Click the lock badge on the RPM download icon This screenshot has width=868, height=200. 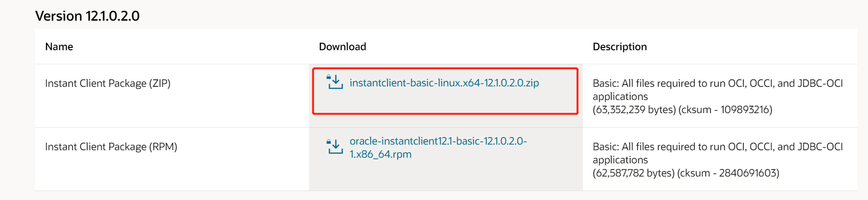point(329,141)
